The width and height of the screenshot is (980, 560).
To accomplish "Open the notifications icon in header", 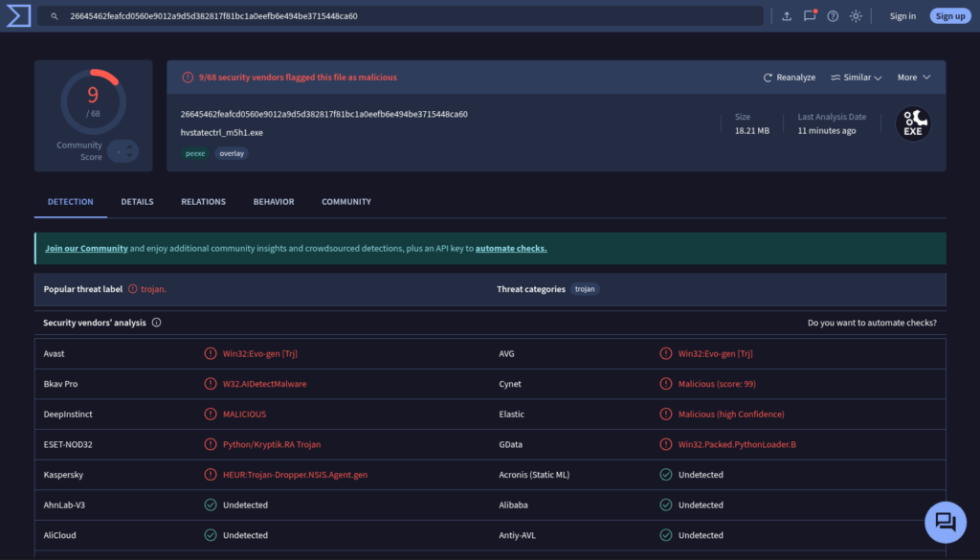I will pos(810,16).
